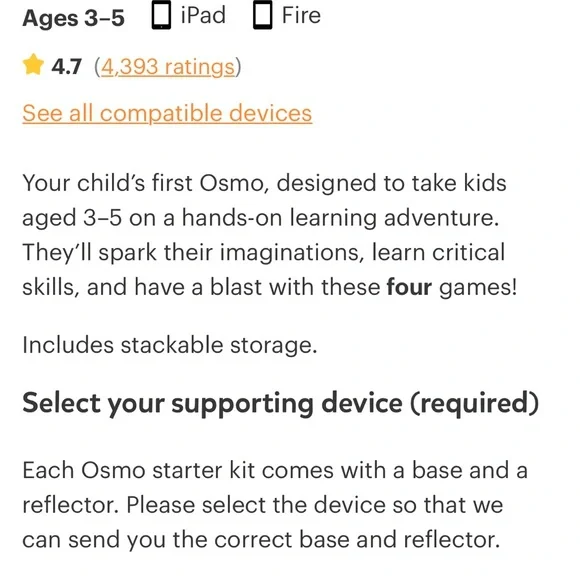Click the iPad tablet icon
580x580 pixels.
pyautogui.click(x=161, y=15)
